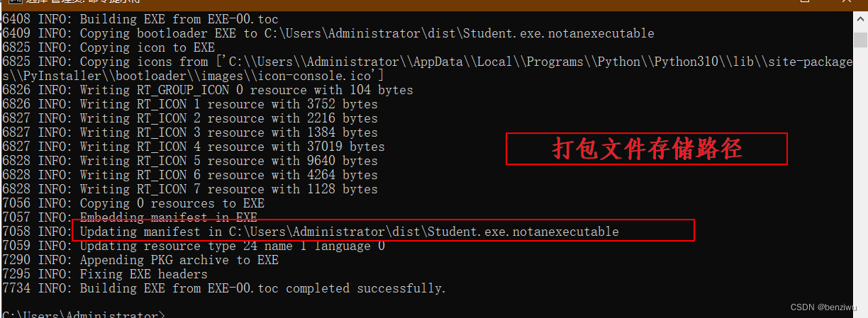
Task: Click the 'Copying 0 resources to EXE' line
Action: (133, 203)
